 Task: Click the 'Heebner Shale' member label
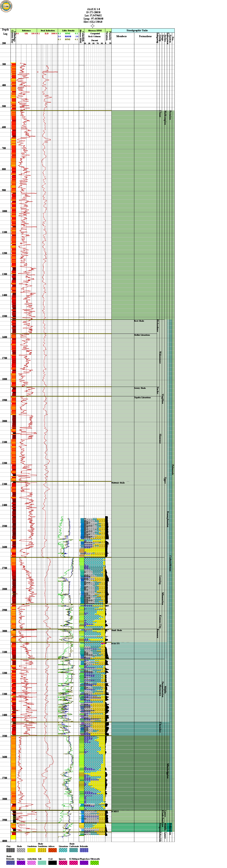pos(118,483)
